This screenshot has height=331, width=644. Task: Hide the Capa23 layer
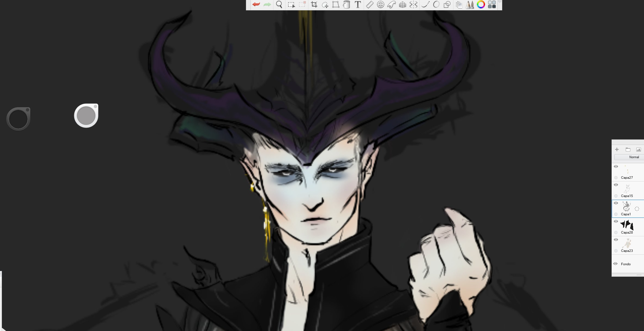point(616,240)
